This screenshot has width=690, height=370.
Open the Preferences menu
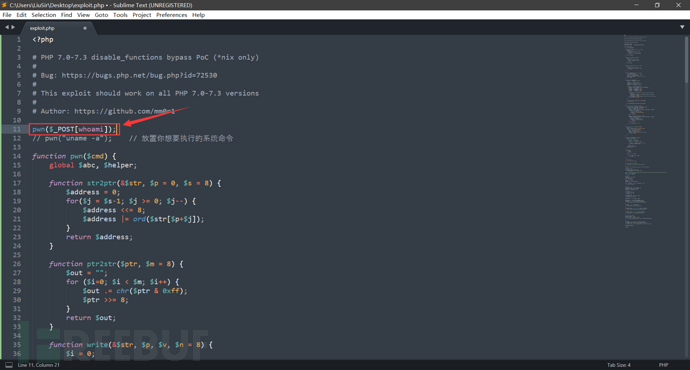[x=172, y=15]
